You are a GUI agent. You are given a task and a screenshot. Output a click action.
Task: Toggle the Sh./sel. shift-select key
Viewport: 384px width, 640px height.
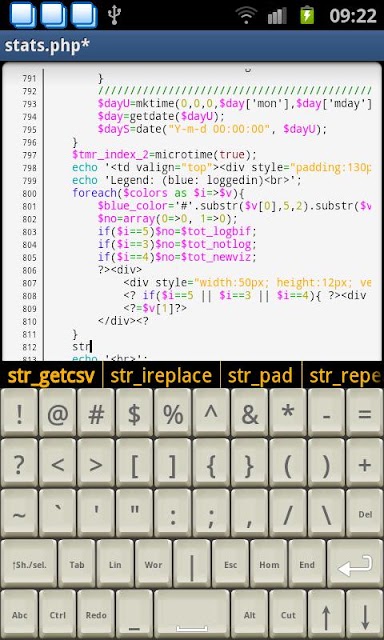coord(29,564)
